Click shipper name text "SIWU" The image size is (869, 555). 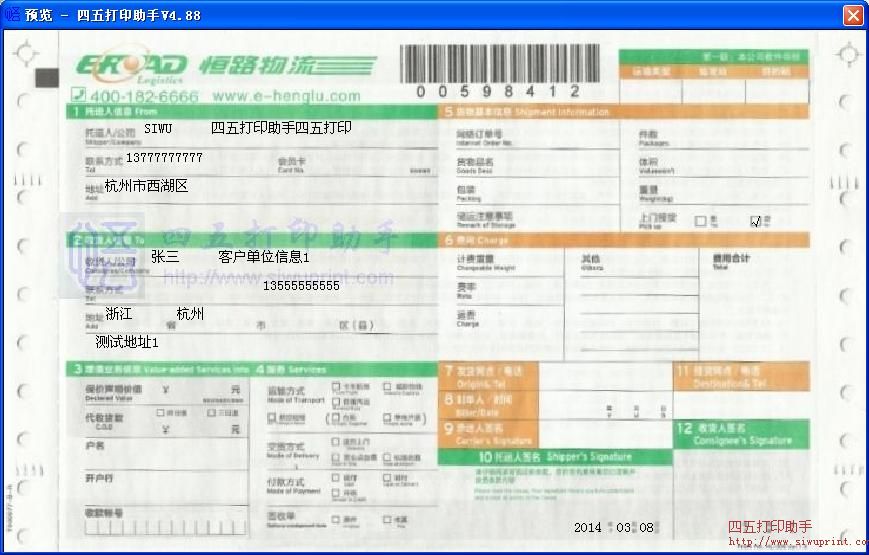click(158, 129)
